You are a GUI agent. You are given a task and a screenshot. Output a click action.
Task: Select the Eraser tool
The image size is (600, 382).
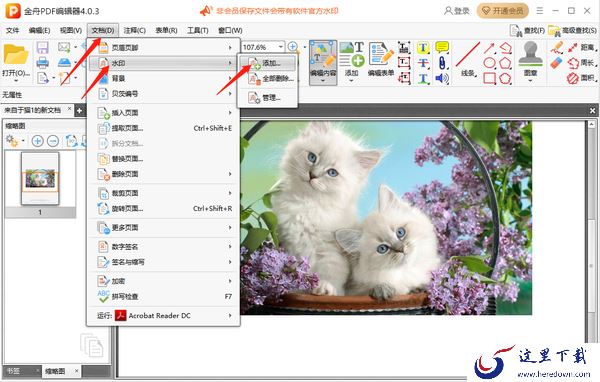(x=557, y=63)
